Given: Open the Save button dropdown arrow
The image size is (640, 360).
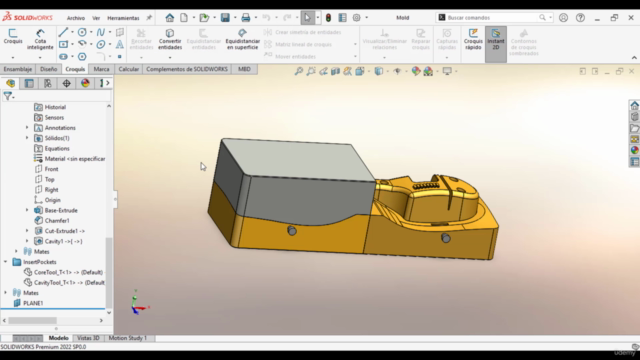Looking at the screenshot, I should pyautogui.click(x=235, y=18).
